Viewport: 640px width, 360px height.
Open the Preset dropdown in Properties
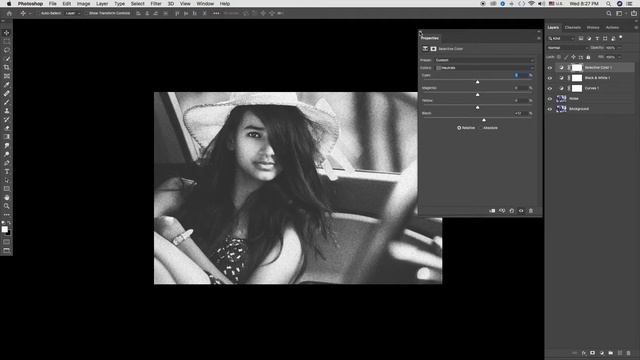coord(484,60)
